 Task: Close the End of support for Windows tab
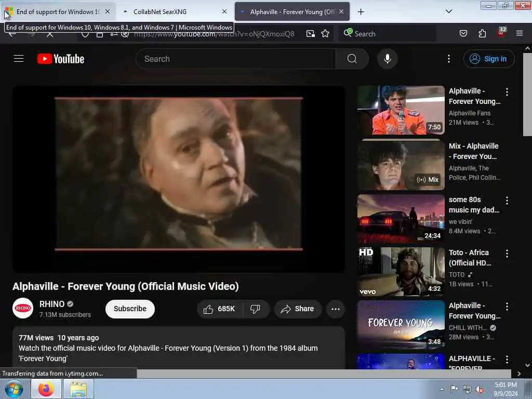(x=107, y=11)
